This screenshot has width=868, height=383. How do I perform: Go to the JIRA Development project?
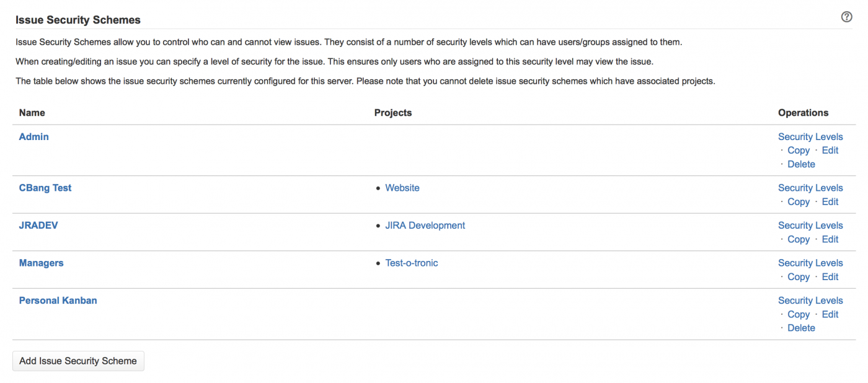coord(425,226)
